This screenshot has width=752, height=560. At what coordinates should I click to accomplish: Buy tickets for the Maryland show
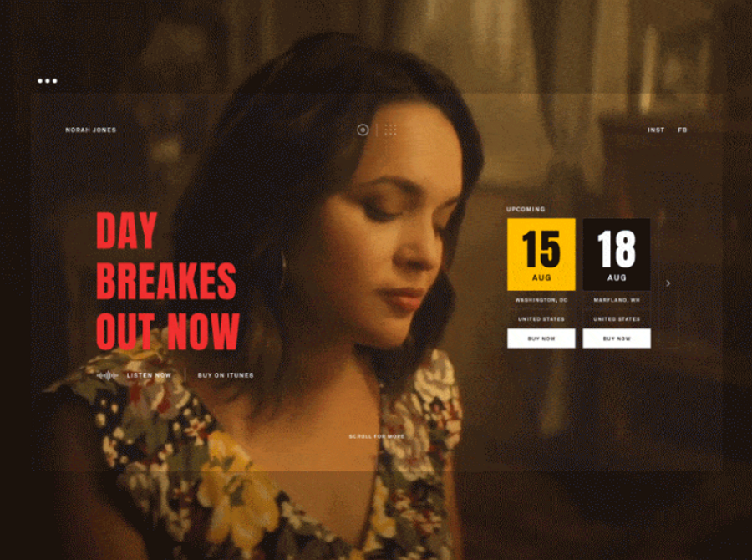pos(617,339)
